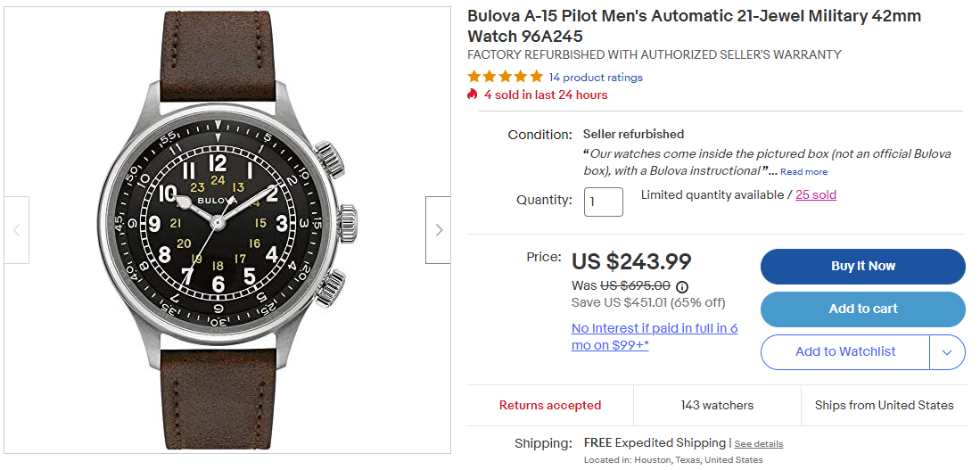980x470 pixels.
Task: Click the 25 sold link
Action: (816, 194)
